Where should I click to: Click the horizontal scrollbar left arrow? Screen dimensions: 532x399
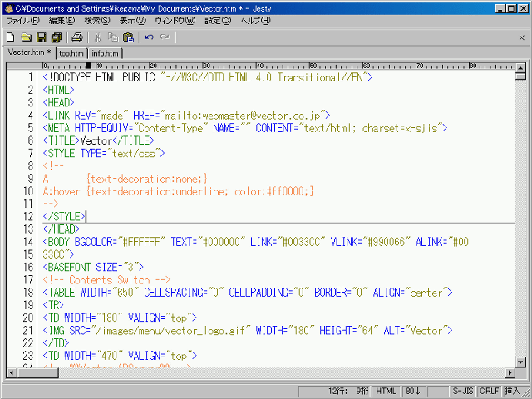click(12, 373)
